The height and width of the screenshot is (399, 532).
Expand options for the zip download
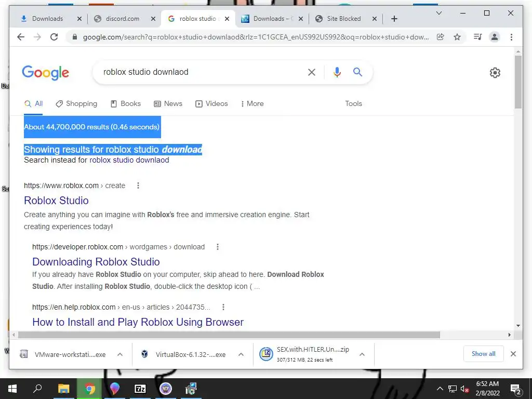tap(362, 354)
